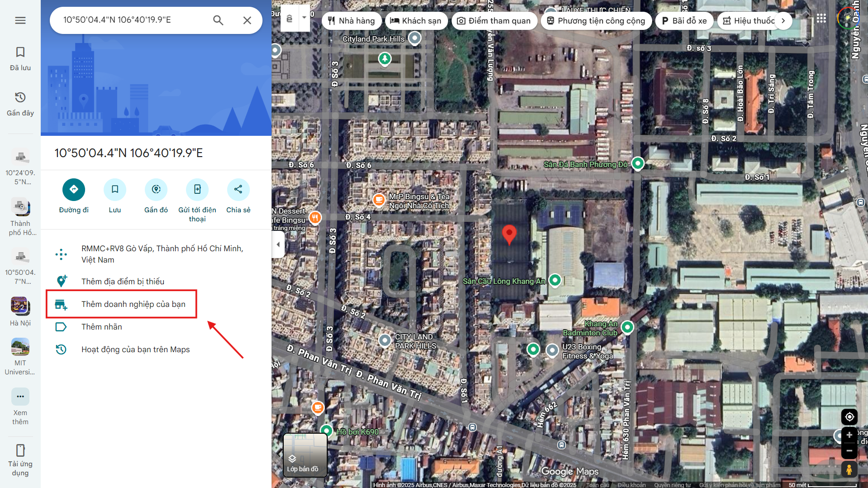
Task: Clear the search box with X
Action: coord(247,20)
